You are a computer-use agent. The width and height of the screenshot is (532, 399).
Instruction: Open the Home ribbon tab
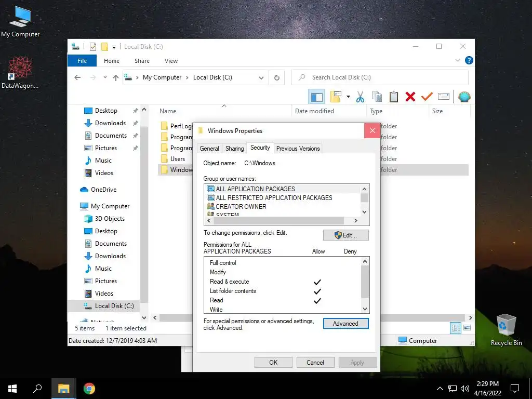pos(112,61)
